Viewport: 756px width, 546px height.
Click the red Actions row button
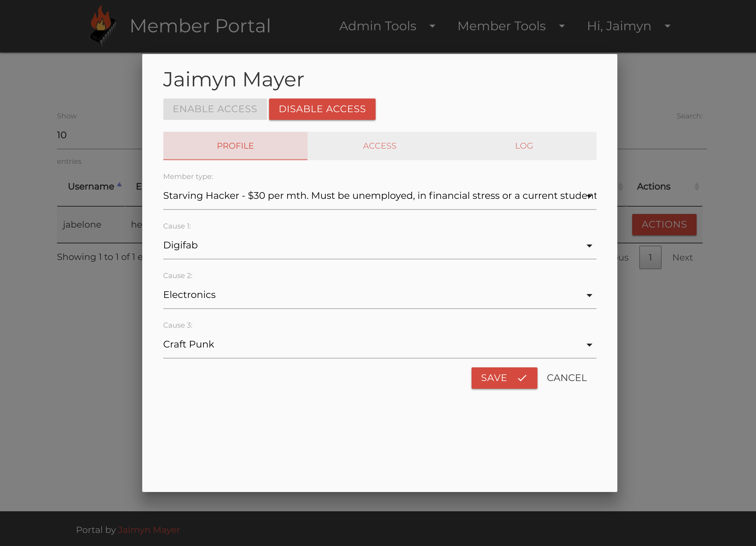664,225
